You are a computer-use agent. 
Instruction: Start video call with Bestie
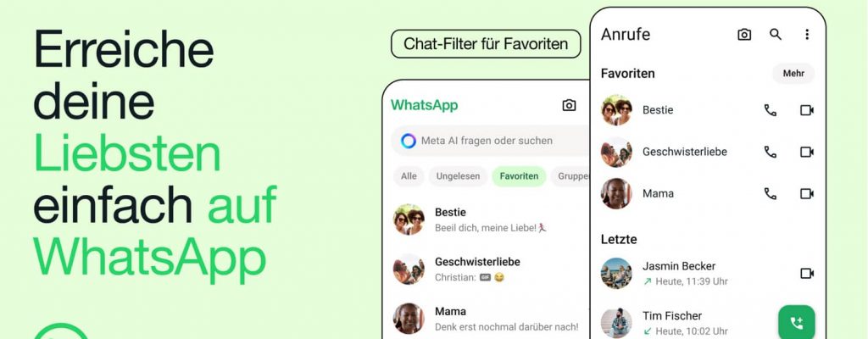[x=807, y=110]
